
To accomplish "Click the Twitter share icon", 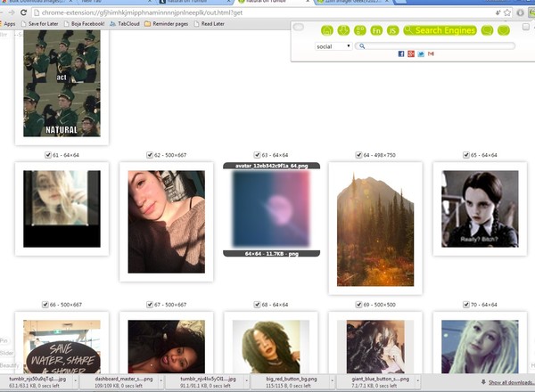I will pyautogui.click(x=421, y=54).
